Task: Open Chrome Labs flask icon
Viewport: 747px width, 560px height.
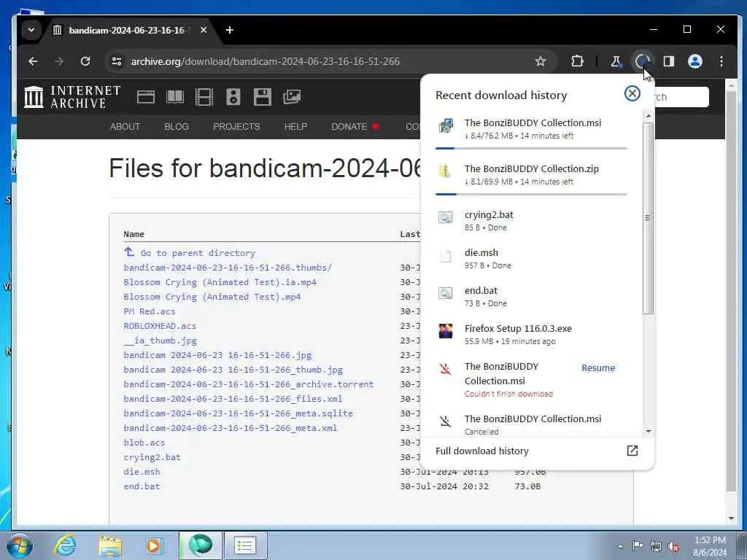Action: (x=616, y=61)
